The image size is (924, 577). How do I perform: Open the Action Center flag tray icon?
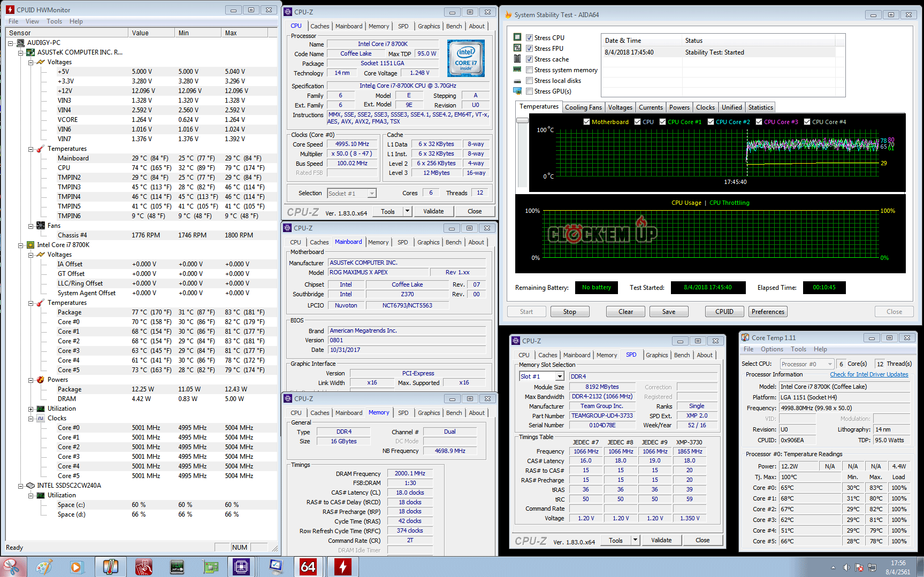click(x=859, y=567)
